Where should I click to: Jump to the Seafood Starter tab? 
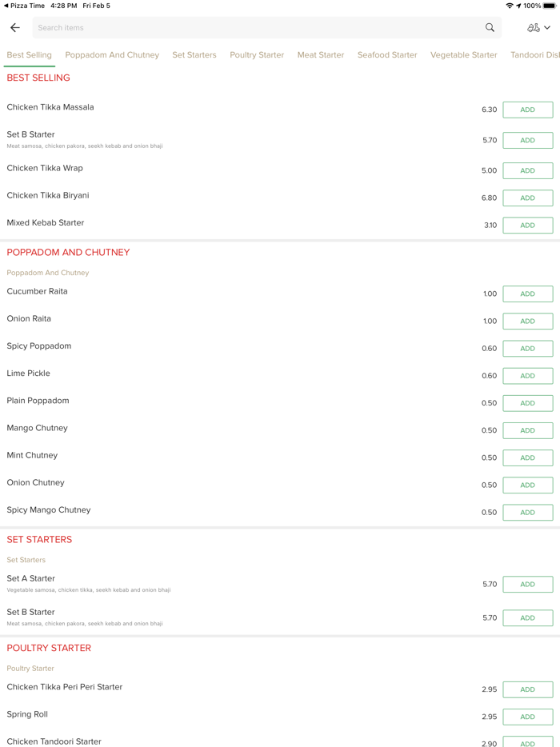point(387,55)
